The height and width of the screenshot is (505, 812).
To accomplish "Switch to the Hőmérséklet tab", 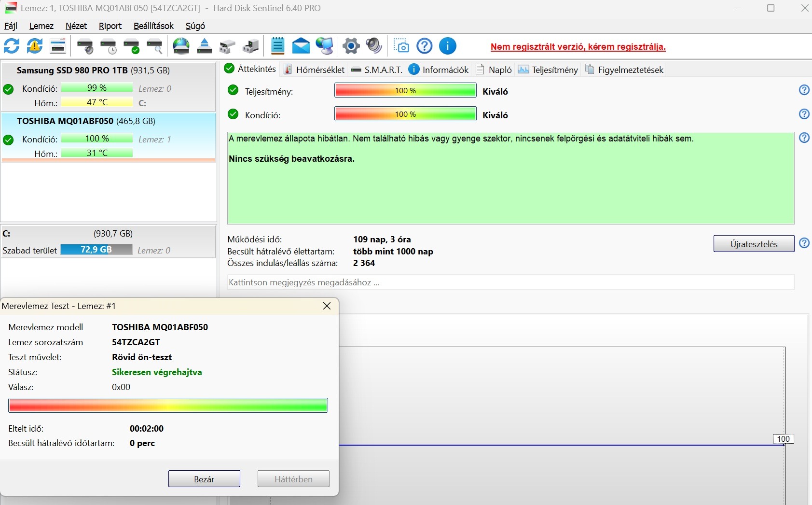I will click(314, 70).
